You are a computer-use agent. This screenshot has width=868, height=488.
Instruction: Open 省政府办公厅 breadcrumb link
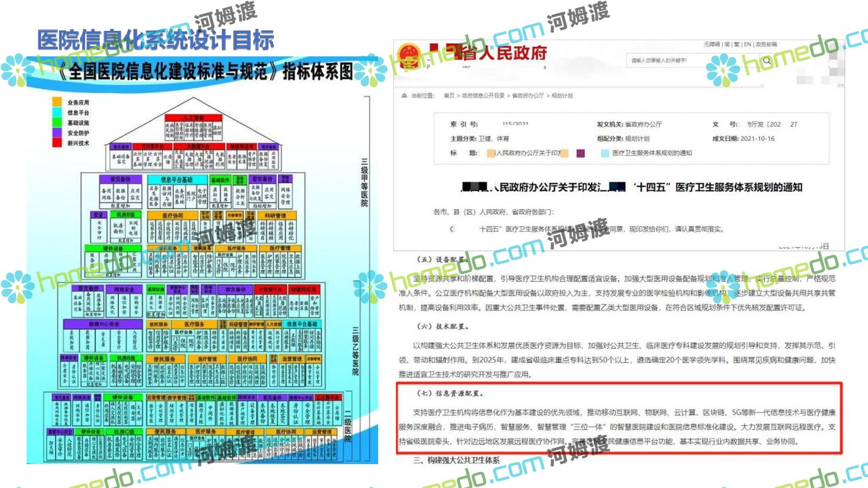coord(528,95)
